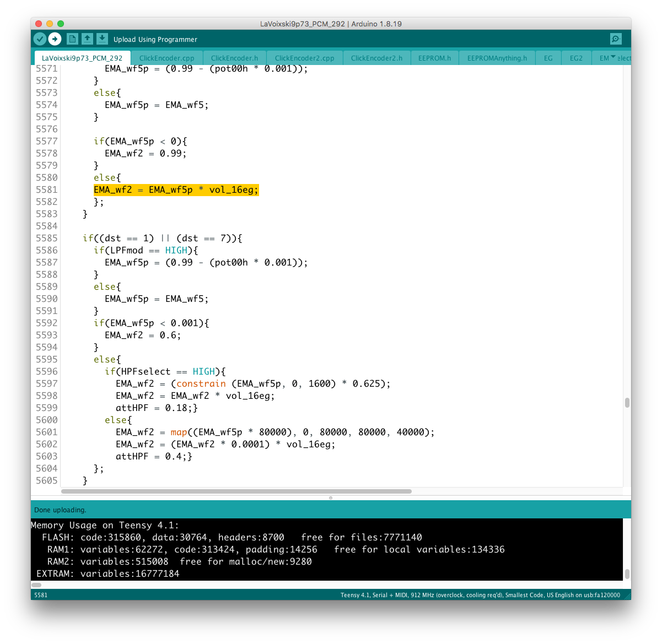Open the EG2 tab
This screenshot has height=644, width=662.
(576, 58)
